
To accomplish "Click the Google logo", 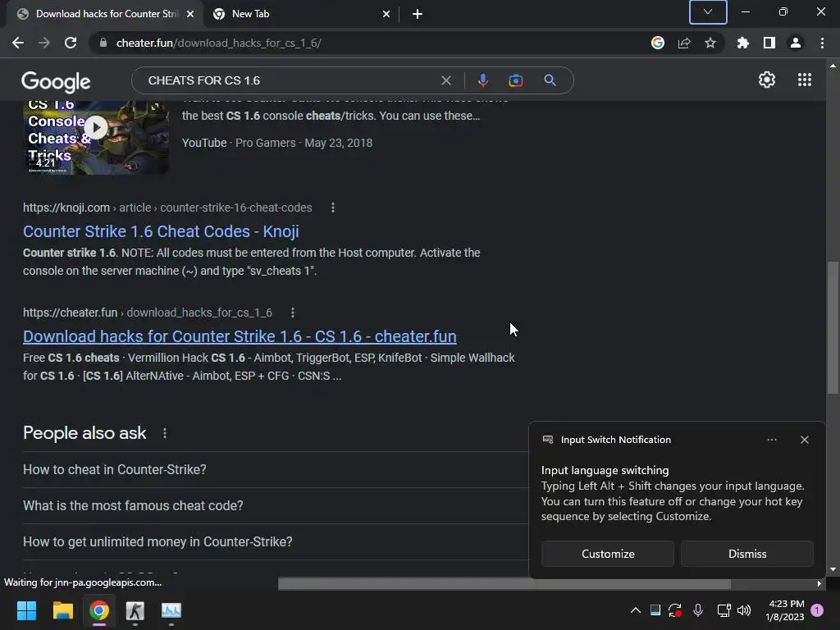I will (x=56, y=81).
